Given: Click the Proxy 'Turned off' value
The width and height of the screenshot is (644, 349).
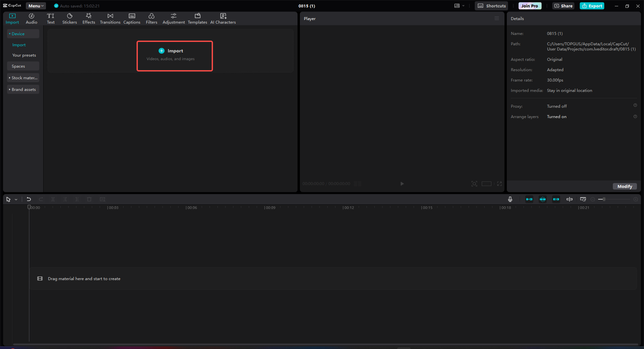Looking at the screenshot, I should 557,106.
